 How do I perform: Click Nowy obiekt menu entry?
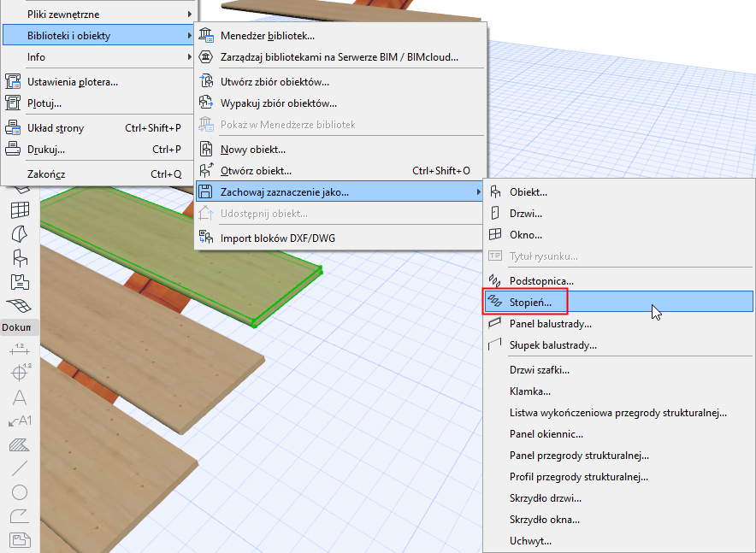point(340,150)
